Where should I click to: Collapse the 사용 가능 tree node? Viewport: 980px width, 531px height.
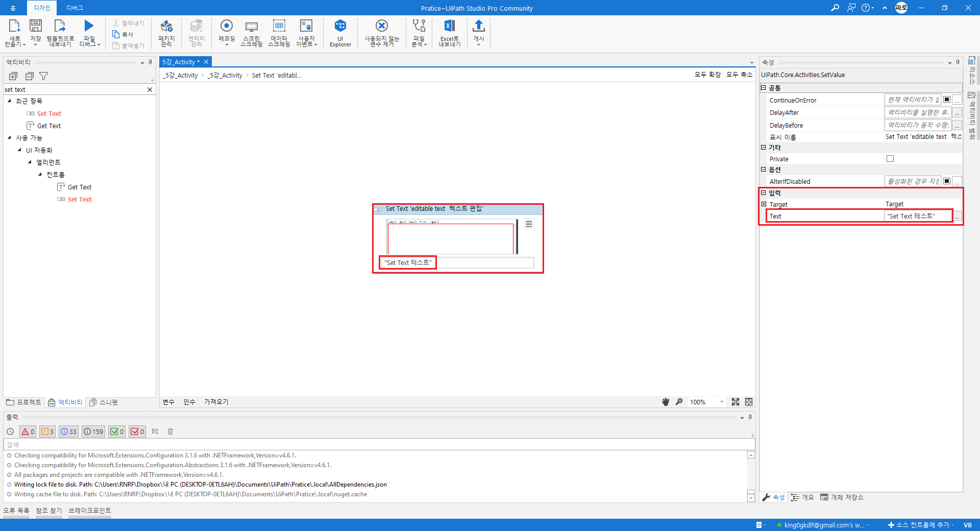9,138
